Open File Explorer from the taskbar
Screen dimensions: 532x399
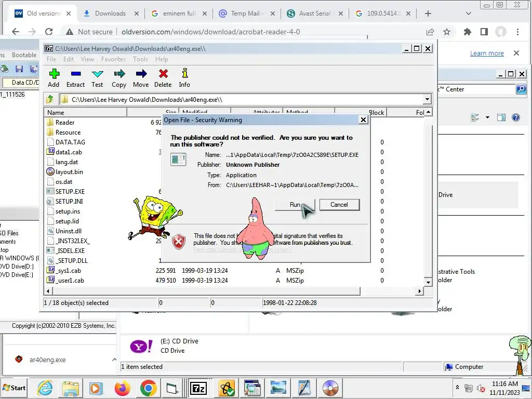tap(71, 388)
